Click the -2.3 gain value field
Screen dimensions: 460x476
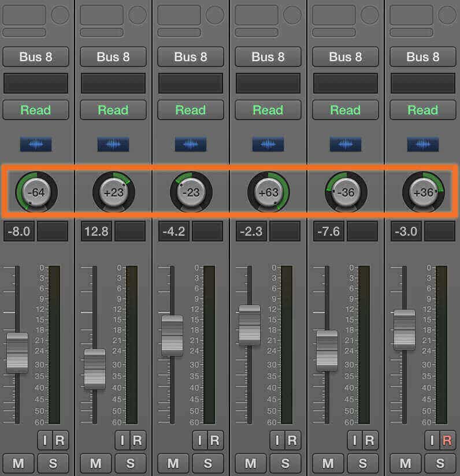click(251, 231)
